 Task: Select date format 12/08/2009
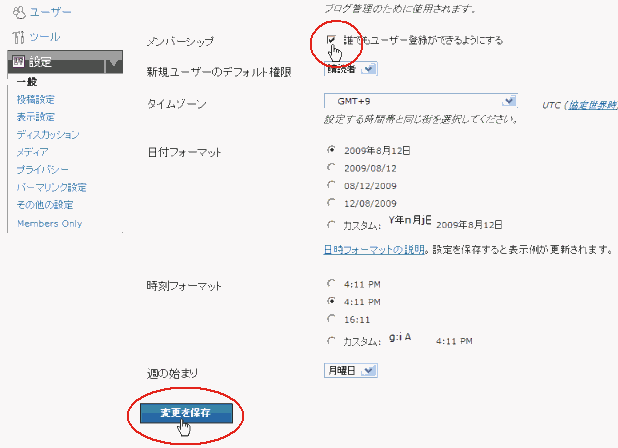tap(331, 203)
